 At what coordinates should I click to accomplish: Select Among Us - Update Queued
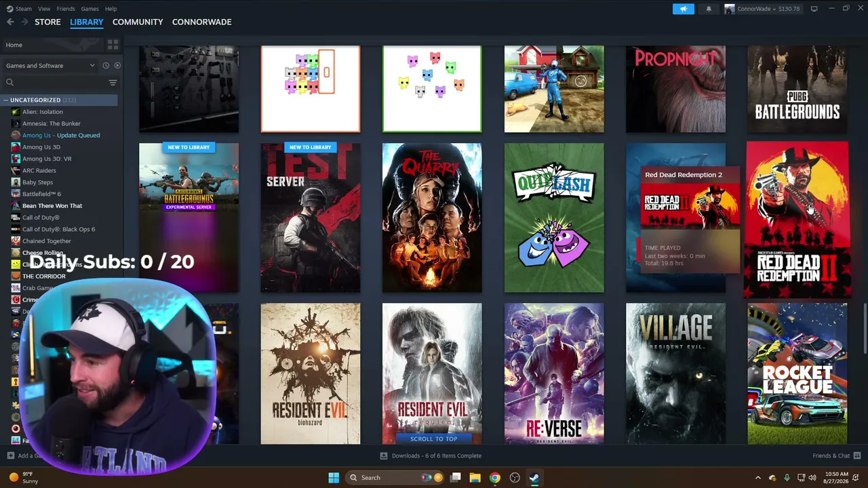(61, 136)
